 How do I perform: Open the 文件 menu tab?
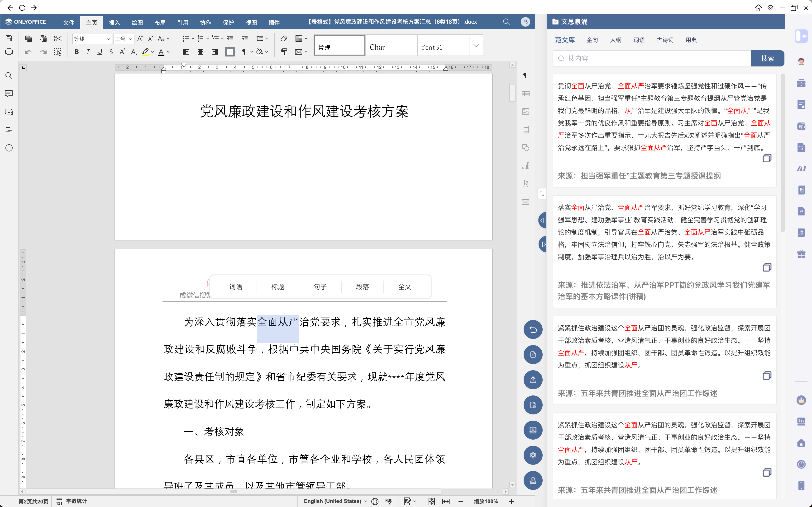(x=69, y=23)
